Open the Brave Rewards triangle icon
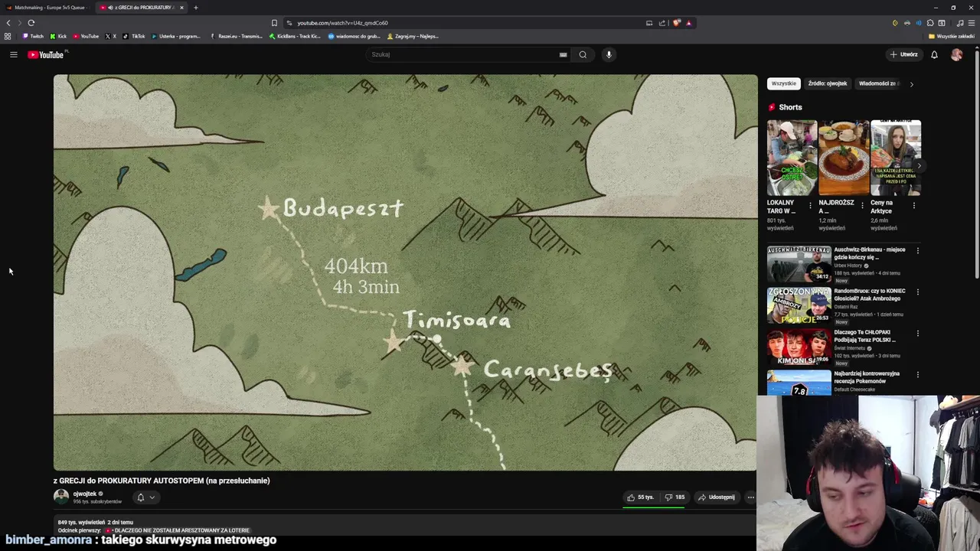This screenshot has height=551, width=980. click(688, 23)
